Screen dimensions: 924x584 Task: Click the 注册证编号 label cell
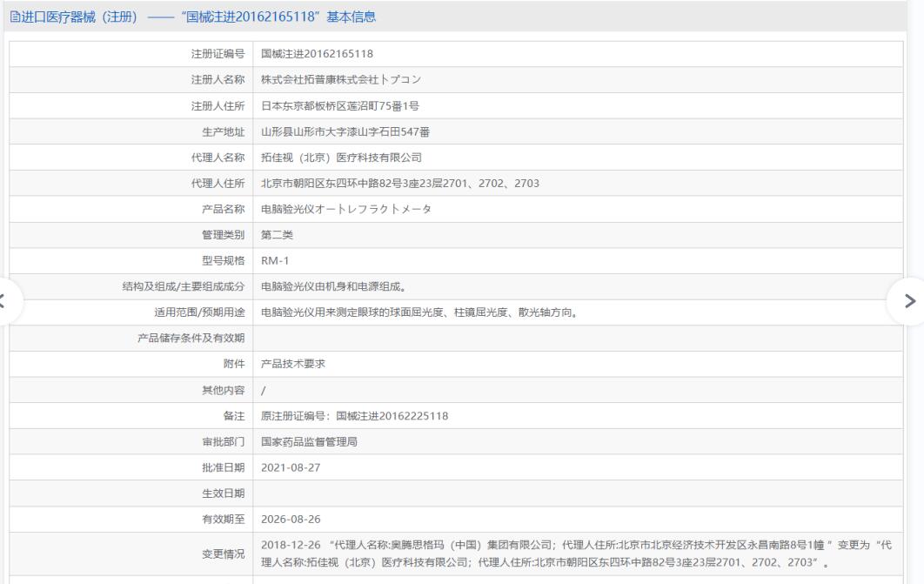pos(218,54)
